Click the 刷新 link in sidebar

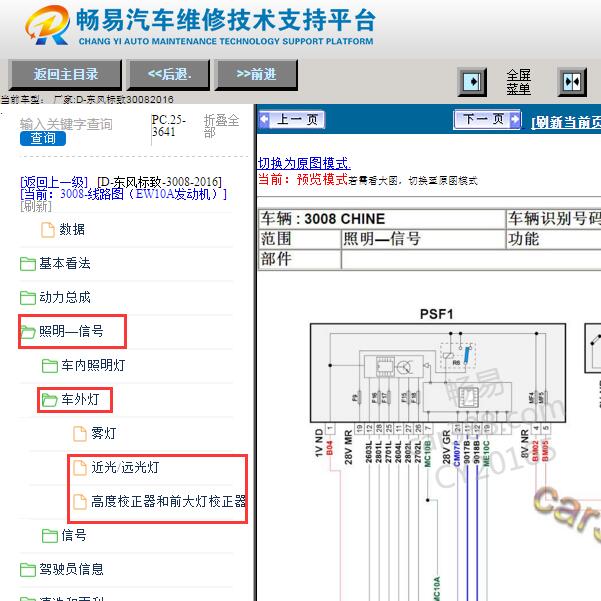36,206
